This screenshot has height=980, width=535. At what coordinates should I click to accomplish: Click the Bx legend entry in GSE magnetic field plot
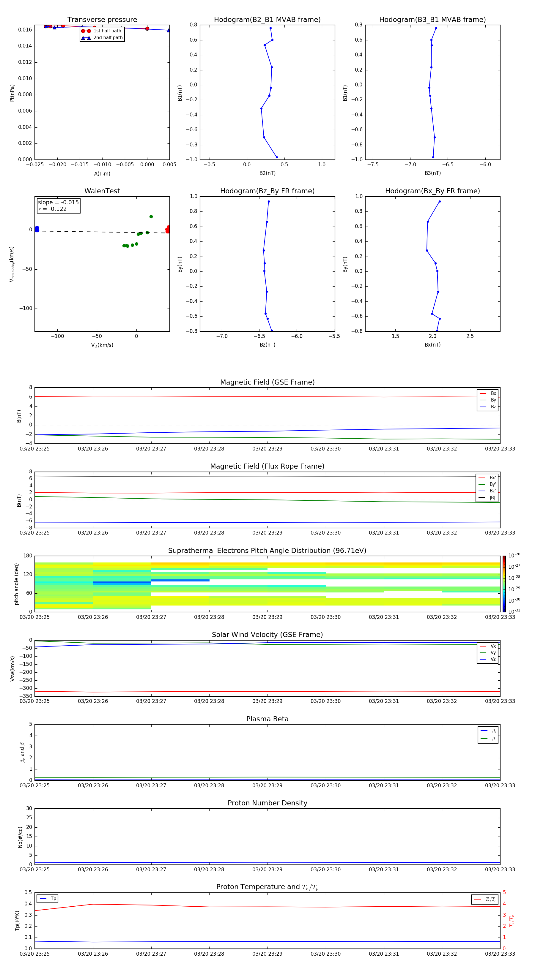(488, 393)
